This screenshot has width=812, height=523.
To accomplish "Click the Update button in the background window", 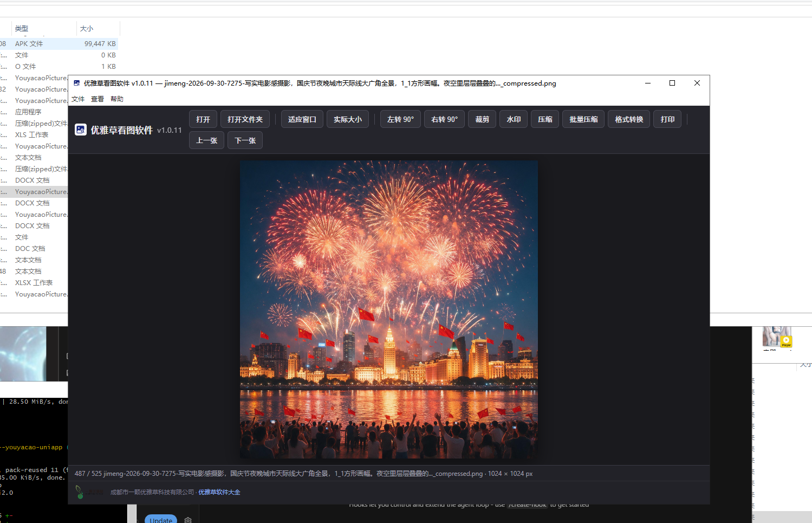I will click(161, 519).
